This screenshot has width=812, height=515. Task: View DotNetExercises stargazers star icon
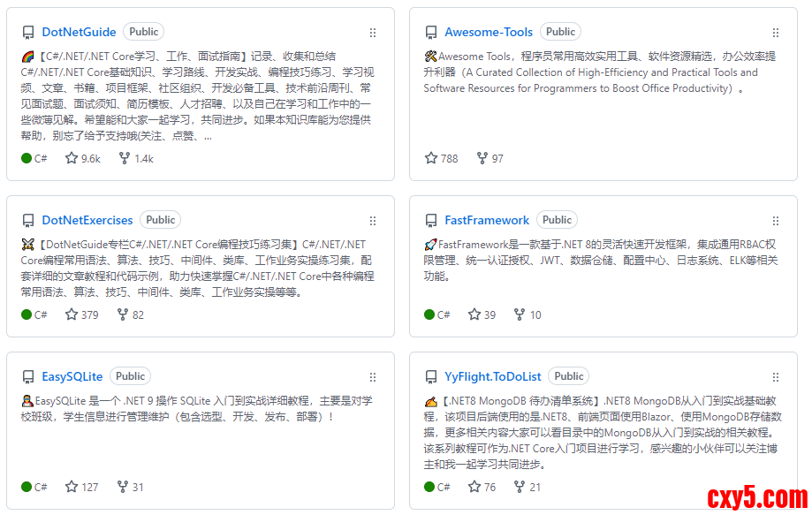coord(72,314)
